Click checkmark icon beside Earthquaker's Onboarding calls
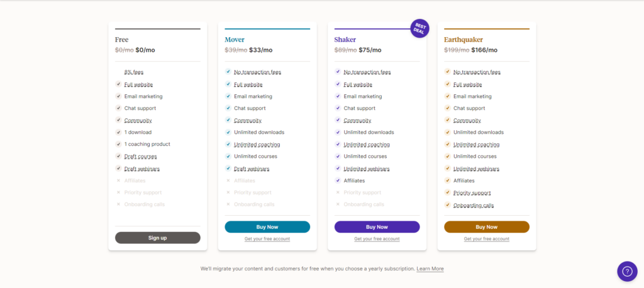The image size is (644, 288). point(447,204)
